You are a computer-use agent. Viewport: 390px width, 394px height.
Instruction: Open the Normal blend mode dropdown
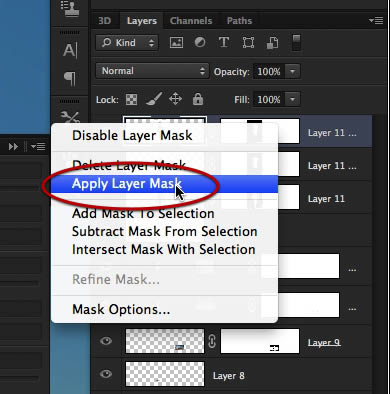click(x=152, y=71)
